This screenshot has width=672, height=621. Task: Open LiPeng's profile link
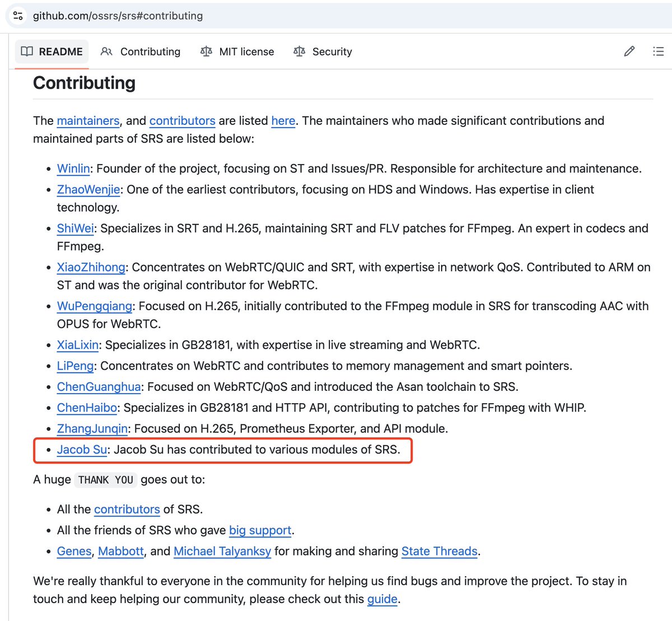[75, 366]
